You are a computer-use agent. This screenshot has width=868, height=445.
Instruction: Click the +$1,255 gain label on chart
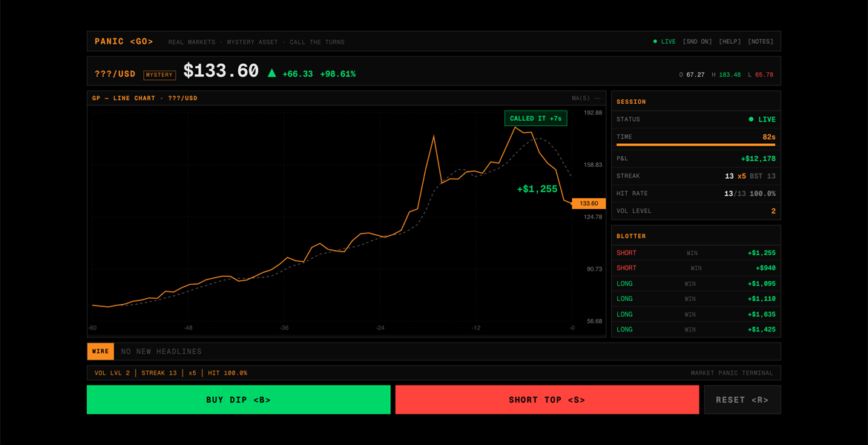coord(537,189)
